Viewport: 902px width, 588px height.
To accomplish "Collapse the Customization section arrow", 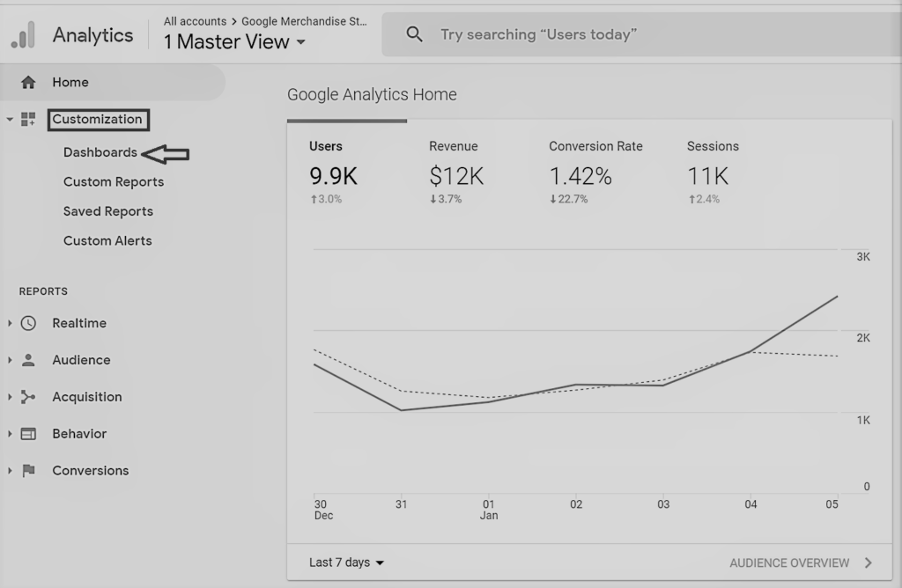I will click(x=10, y=119).
